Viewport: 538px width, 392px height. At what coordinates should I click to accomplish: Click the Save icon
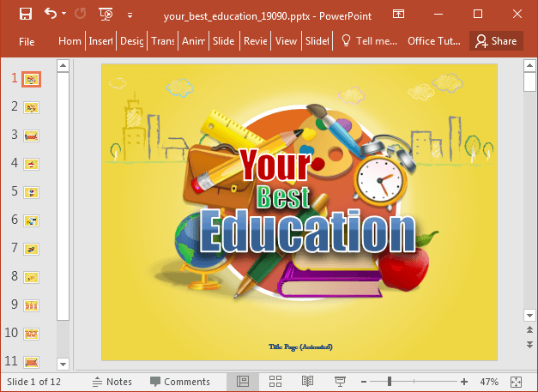click(x=26, y=14)
